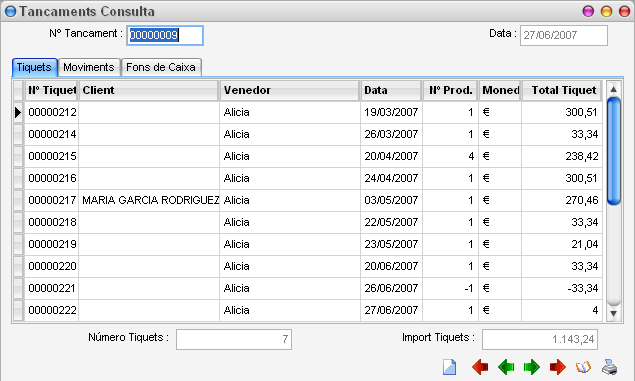Select the Tiquets tab
Image resolution: width=635 pixels, height=381 pixels.
pyautogui.click(x=34, y=67)
